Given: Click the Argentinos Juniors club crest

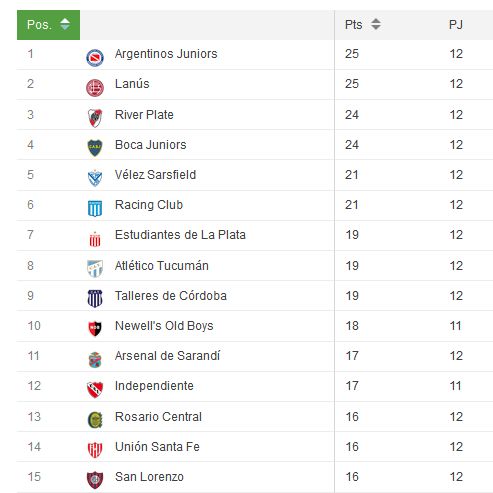Looking at the screenshot, I should 95,58.
